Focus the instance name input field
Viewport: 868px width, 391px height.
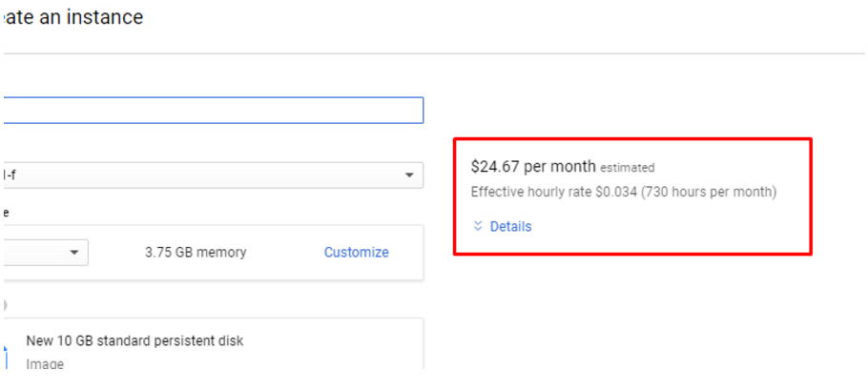coord(212,111)
